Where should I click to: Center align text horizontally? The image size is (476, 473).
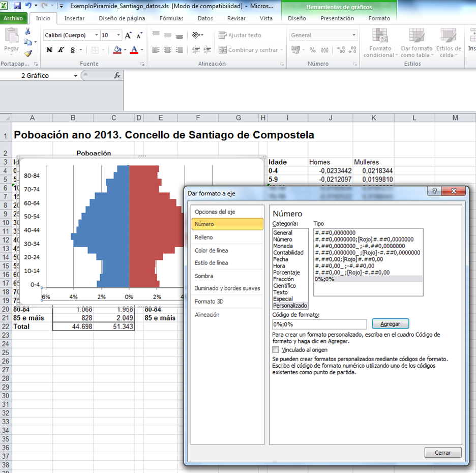pos(167,50)
